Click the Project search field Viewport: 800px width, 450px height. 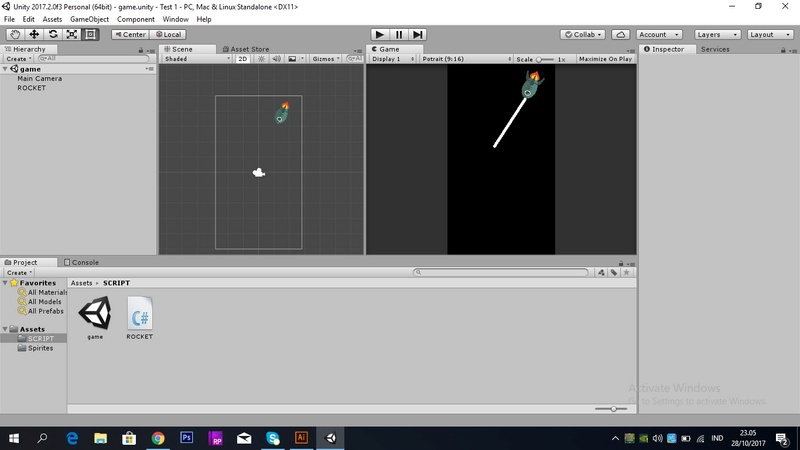[501, 272]
